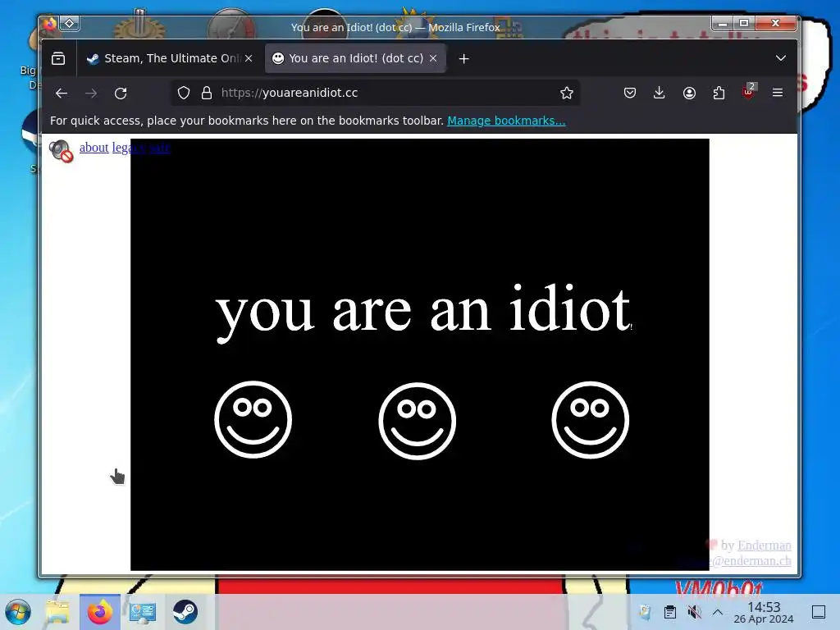This screenshot has height=630, width=840.
Task: Open the legacy link on the page
Action: click(128, 148)
